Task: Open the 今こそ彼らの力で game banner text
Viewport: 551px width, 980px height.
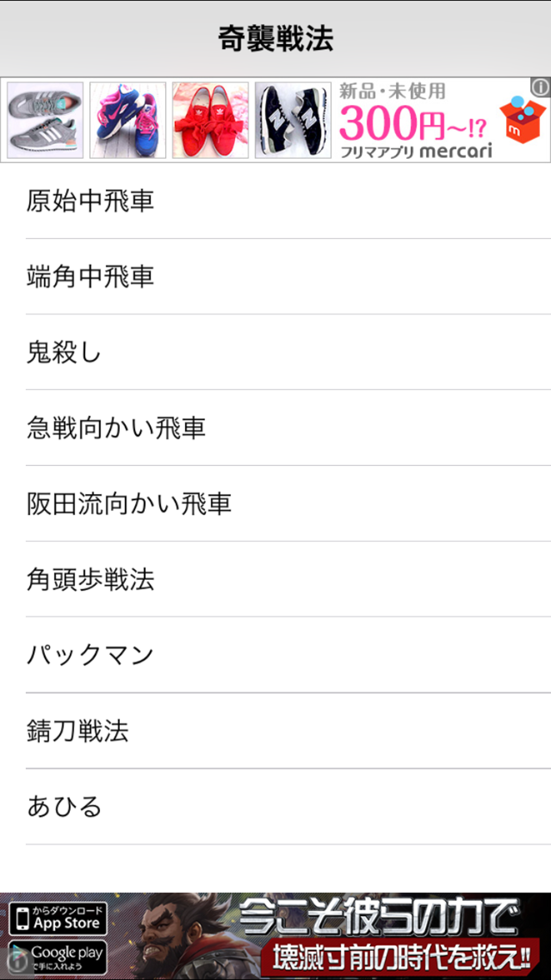Action: 379,916
